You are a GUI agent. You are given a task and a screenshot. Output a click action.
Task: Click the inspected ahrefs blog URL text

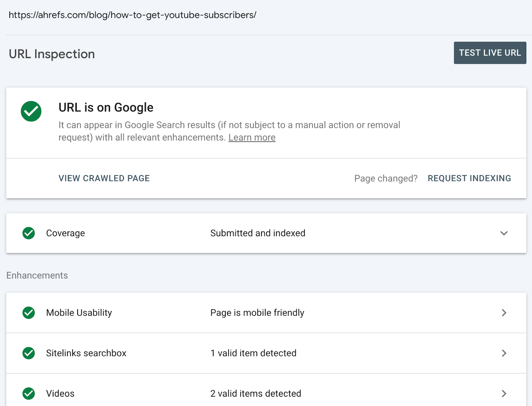[132, 15]
